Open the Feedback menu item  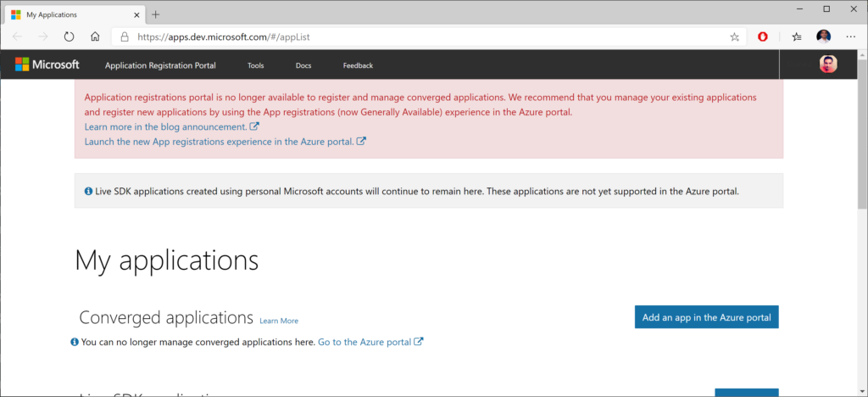point(358,65)
